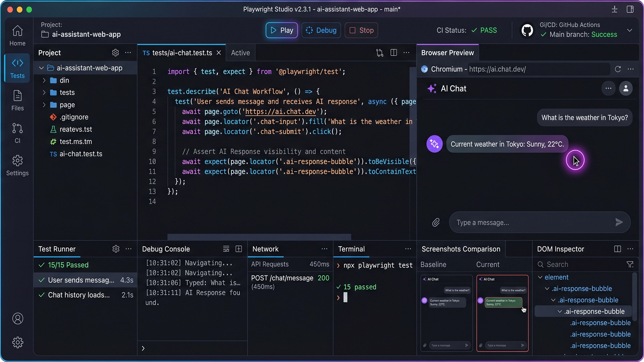The width and height of the screenshot is (644, 362).
Task: Click the GitHub logo icon
Action: (527, 30)
